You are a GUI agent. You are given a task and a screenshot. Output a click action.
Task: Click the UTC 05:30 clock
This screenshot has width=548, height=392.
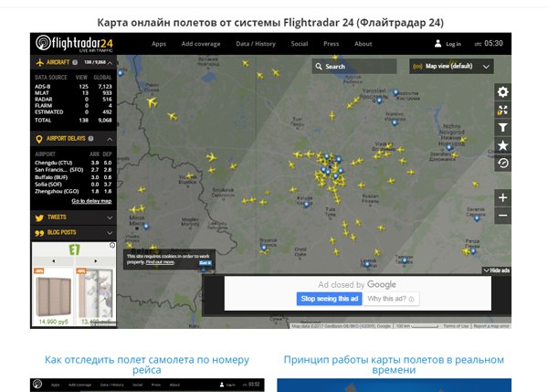click(x=489, y=43)
